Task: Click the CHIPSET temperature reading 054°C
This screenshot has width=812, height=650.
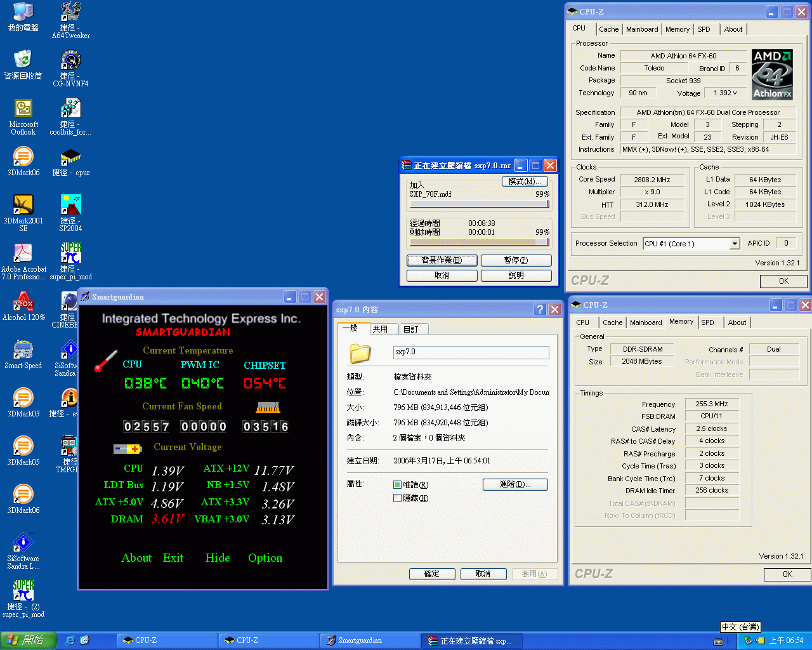Action: (265, 383)
